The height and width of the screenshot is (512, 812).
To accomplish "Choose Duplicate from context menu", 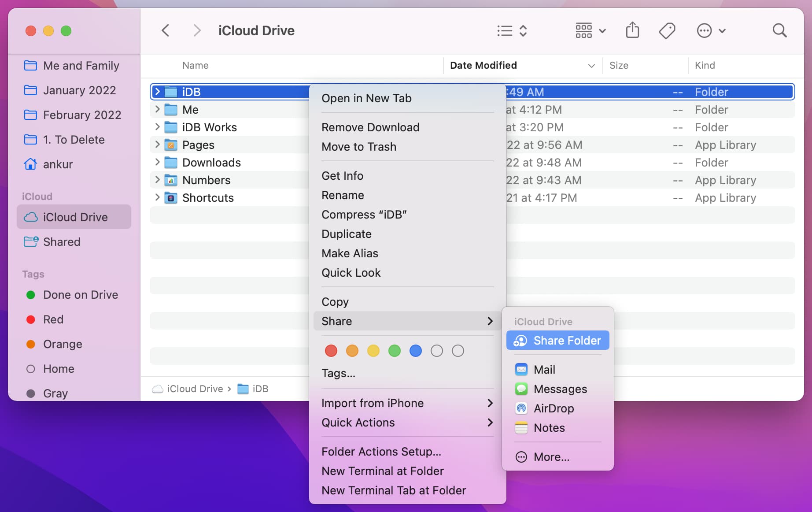I will pyautogui.click(x=408, y=234).
